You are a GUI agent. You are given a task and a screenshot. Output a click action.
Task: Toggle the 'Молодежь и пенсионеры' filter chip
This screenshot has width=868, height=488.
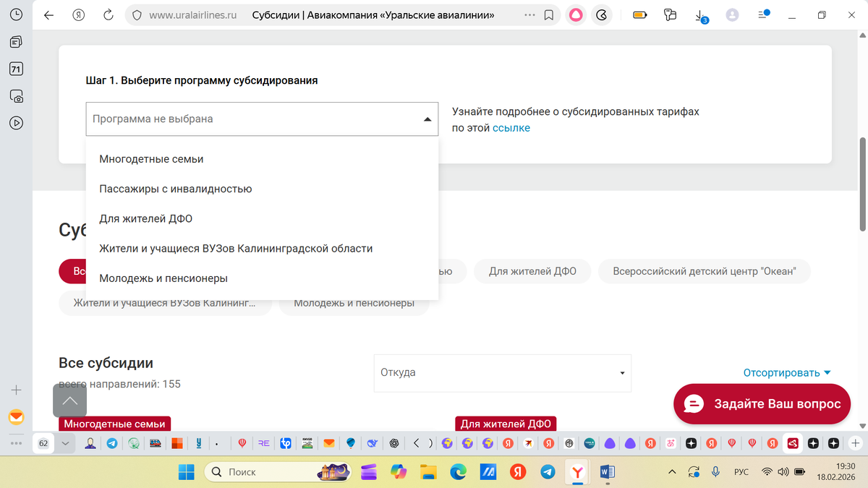[x=354, y=303]
